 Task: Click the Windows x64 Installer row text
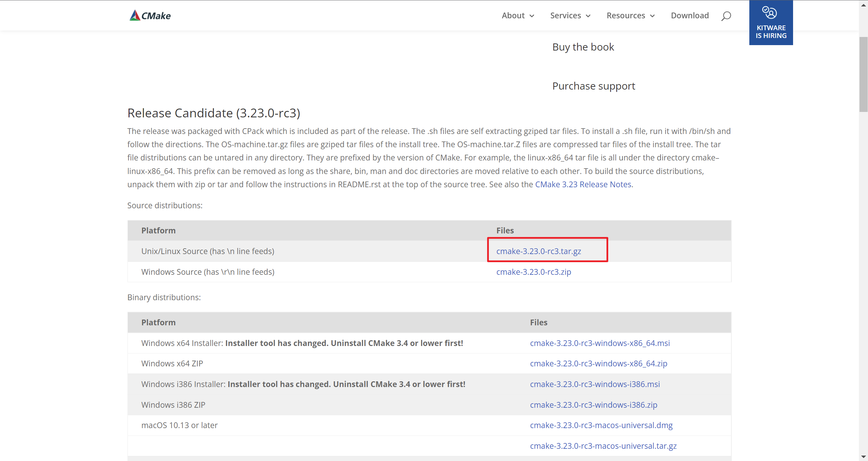pos(302,343)
